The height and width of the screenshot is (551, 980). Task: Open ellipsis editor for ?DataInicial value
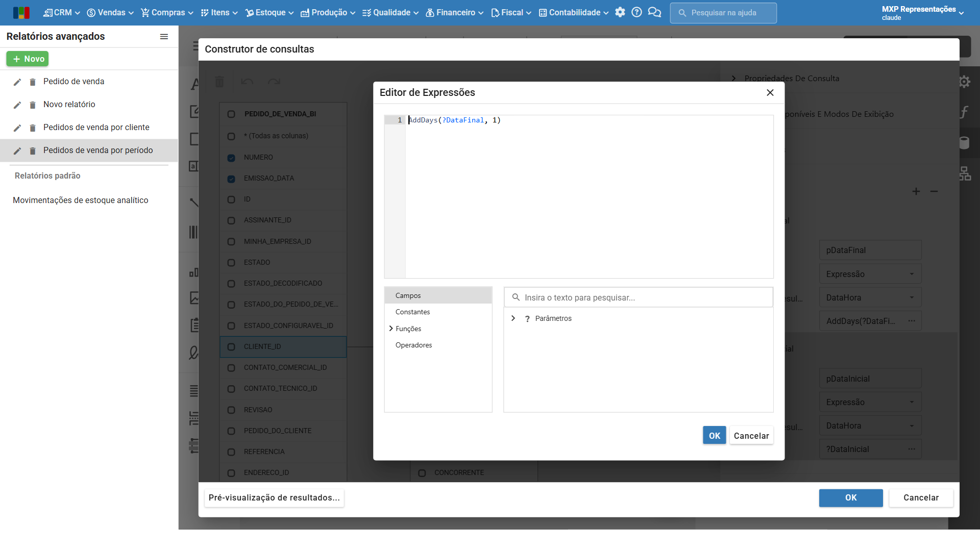point(912,449)
